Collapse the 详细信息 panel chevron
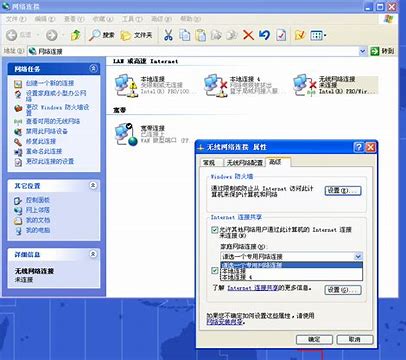 click(x=93, y=254)
